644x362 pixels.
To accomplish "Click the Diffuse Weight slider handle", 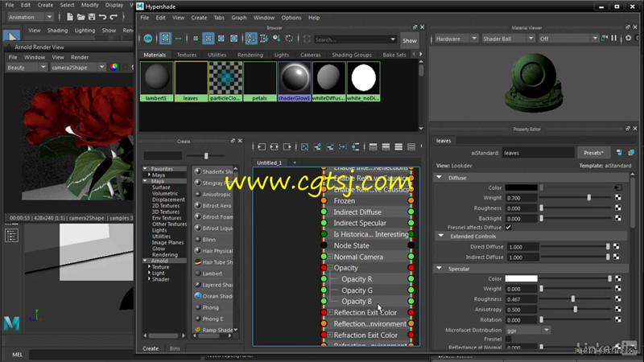I will coord(589,197).
